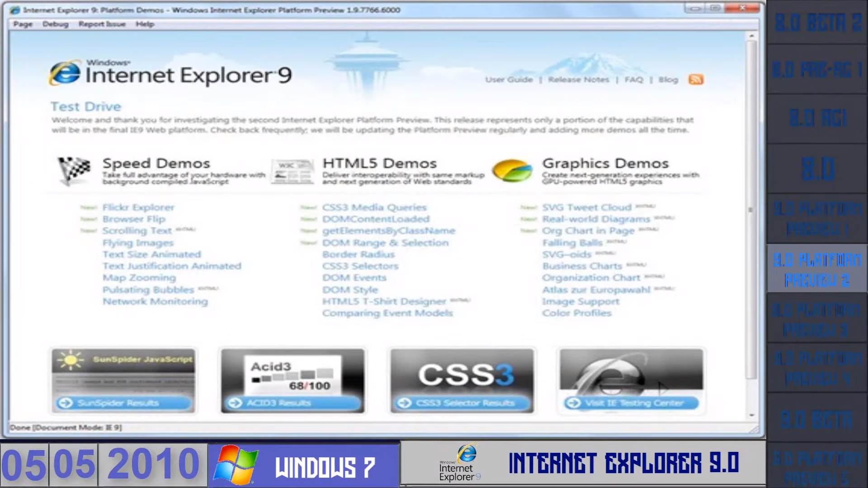The height and width of the screenshot is (488, 868).
Task: Open the Help menu
Action: 144,24
